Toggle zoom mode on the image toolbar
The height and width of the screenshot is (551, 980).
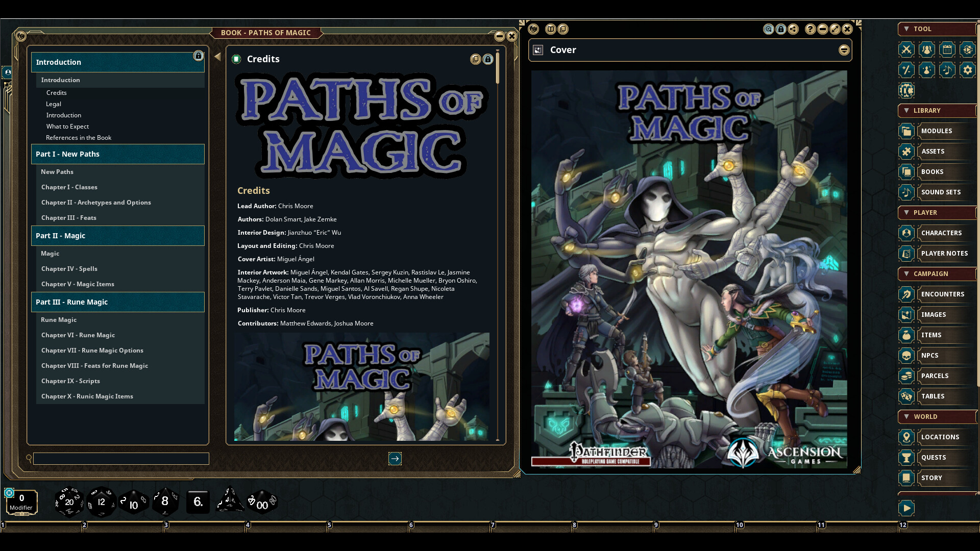(x=769, y=29)
